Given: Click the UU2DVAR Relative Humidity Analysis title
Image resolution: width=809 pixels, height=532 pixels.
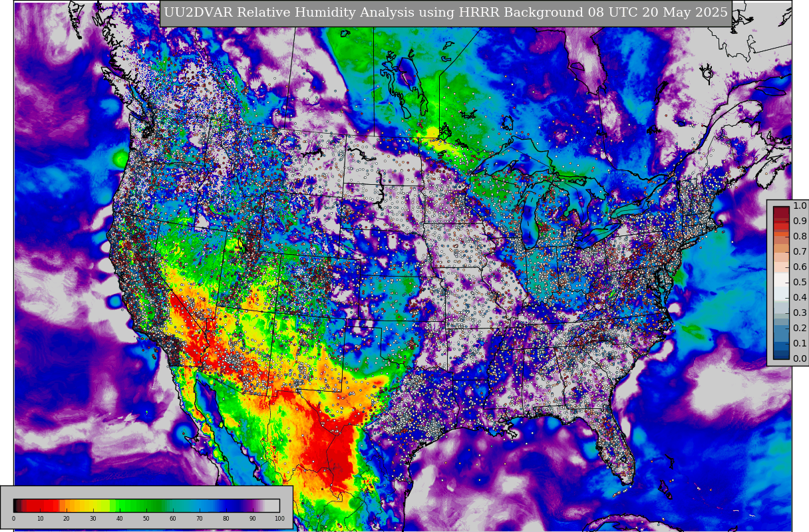Looking at the screenshot, I should 446,13.
